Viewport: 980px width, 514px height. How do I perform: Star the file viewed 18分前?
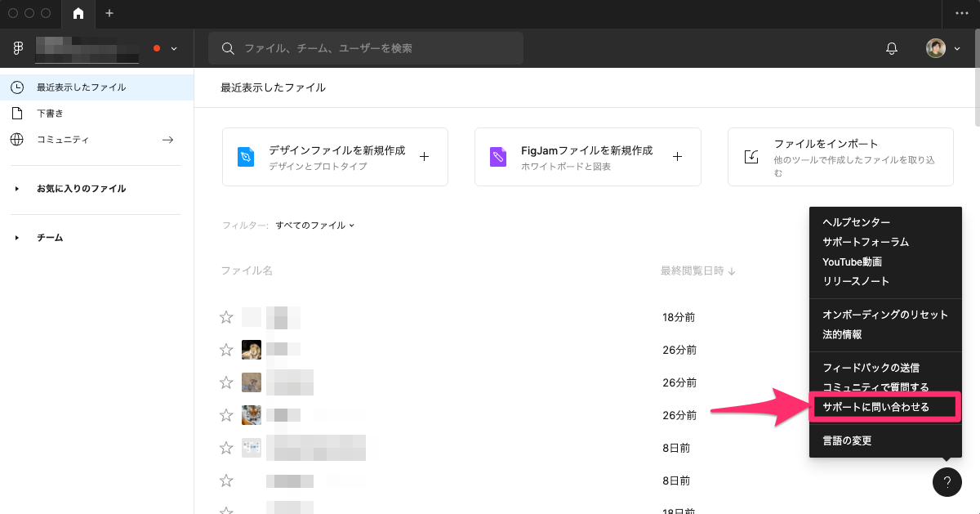226,317
